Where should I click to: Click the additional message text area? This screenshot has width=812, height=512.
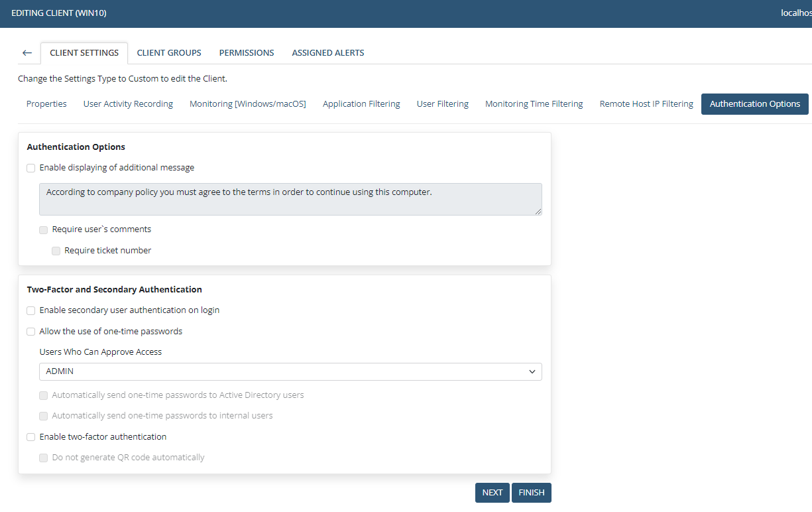point(290,199)
